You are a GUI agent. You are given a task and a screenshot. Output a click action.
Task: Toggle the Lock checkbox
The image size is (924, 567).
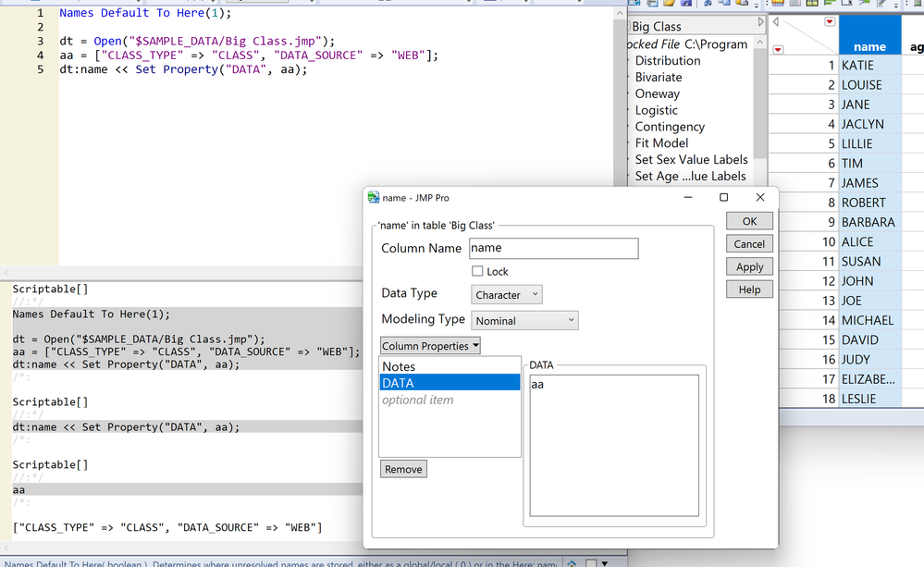(x=477, y=271)
